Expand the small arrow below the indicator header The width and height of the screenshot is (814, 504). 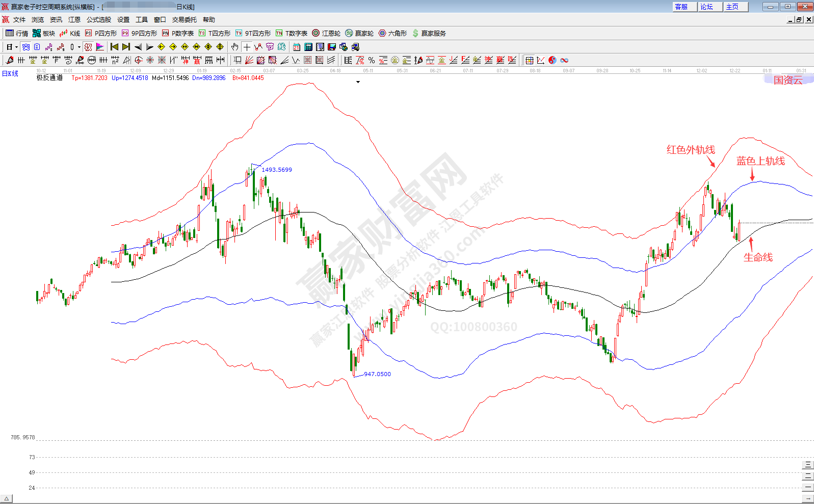click(358, 82)
